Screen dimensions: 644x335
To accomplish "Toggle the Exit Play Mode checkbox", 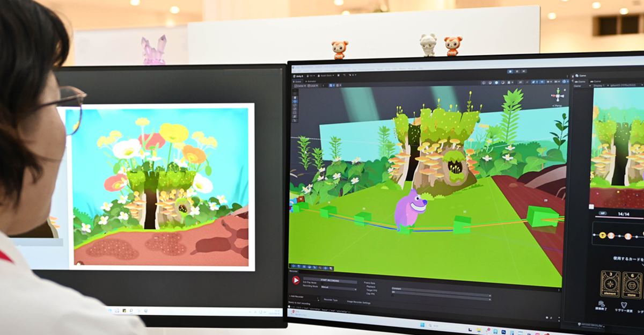I will coord(323,283).
